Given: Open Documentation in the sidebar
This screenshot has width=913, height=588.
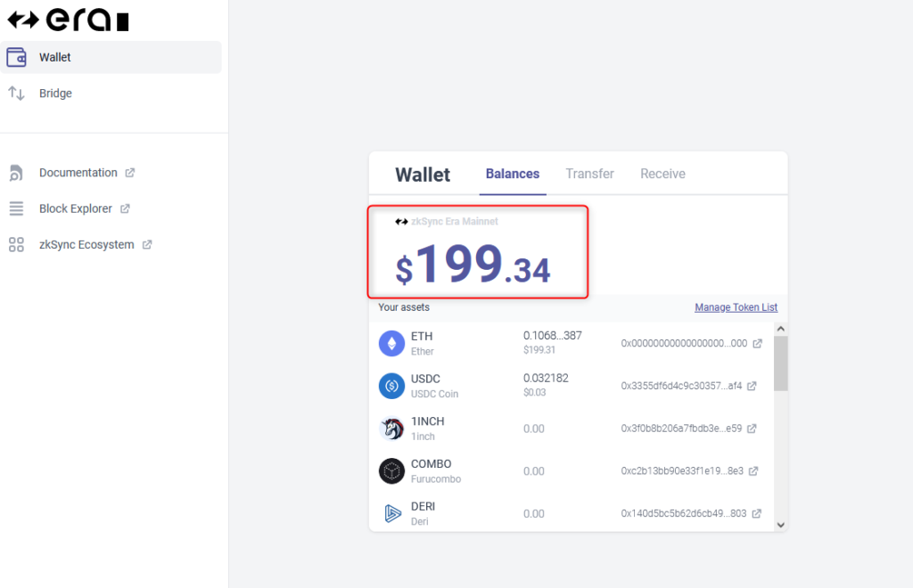Looking at the screenshot, I should [x=78, y=173].
